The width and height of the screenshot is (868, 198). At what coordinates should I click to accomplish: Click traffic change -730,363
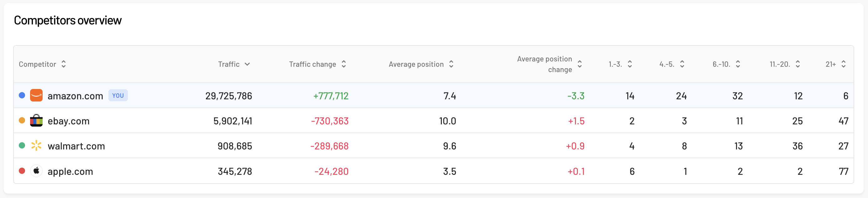tap(330, 121)
